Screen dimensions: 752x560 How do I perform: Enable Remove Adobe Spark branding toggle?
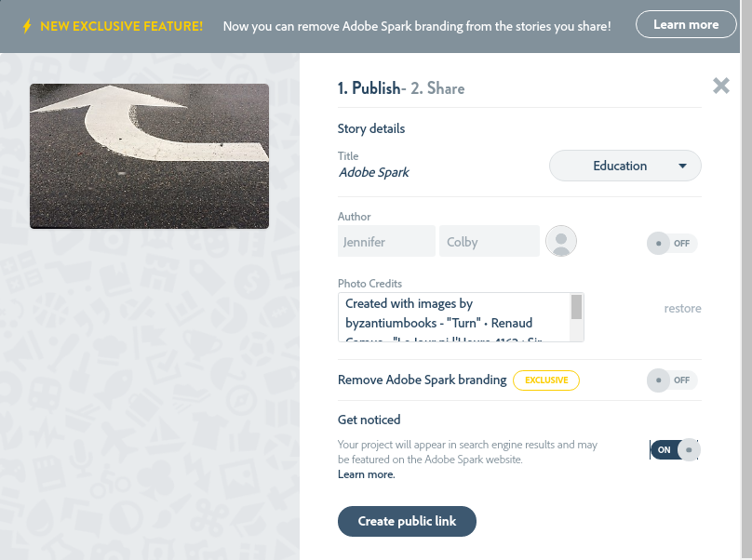[x=672, y=380]
